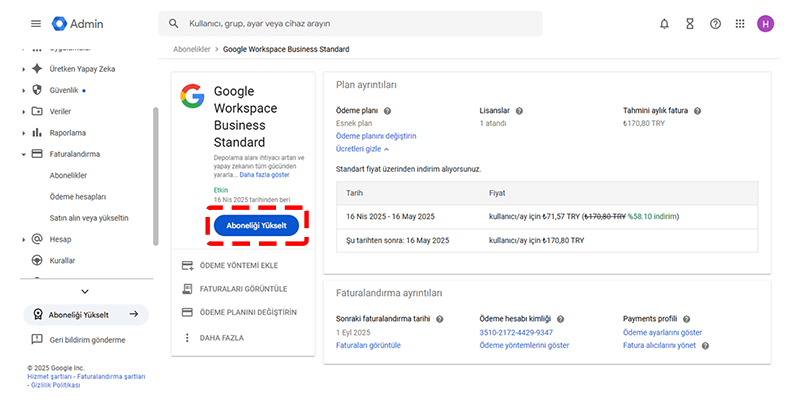Click Fatura alıcılarını yönet link
This screenshot has width=800, height=403.
tap(659, 345)
